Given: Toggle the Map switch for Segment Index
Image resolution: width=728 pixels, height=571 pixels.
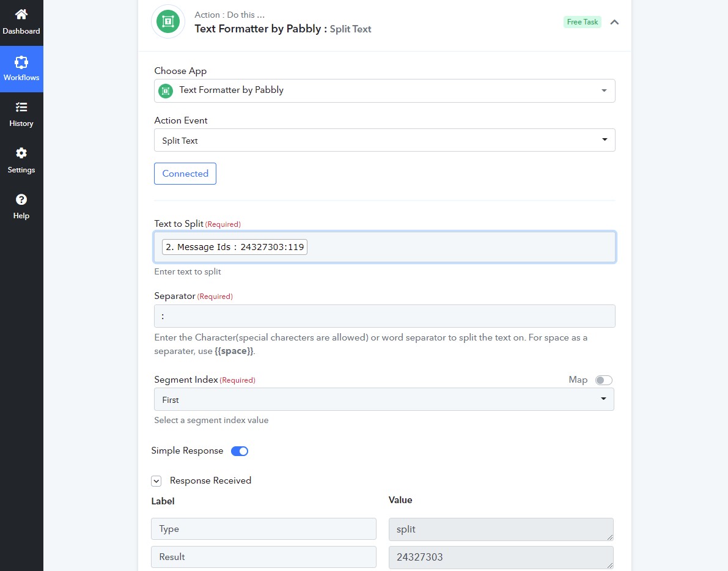Looking at the screenshot, I should coord(603,380).
